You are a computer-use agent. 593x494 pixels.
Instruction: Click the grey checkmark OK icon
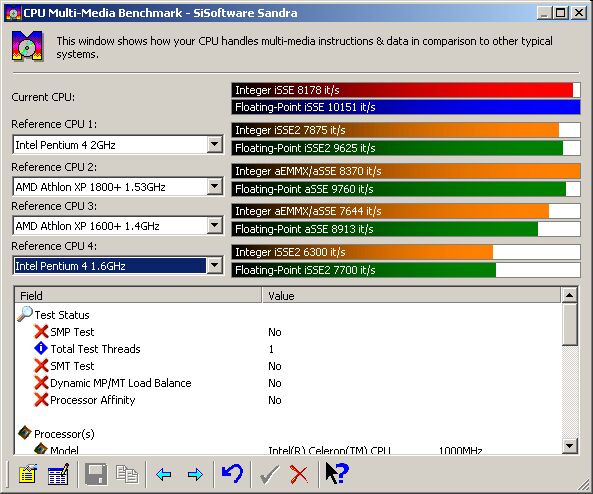pos(269,474)
